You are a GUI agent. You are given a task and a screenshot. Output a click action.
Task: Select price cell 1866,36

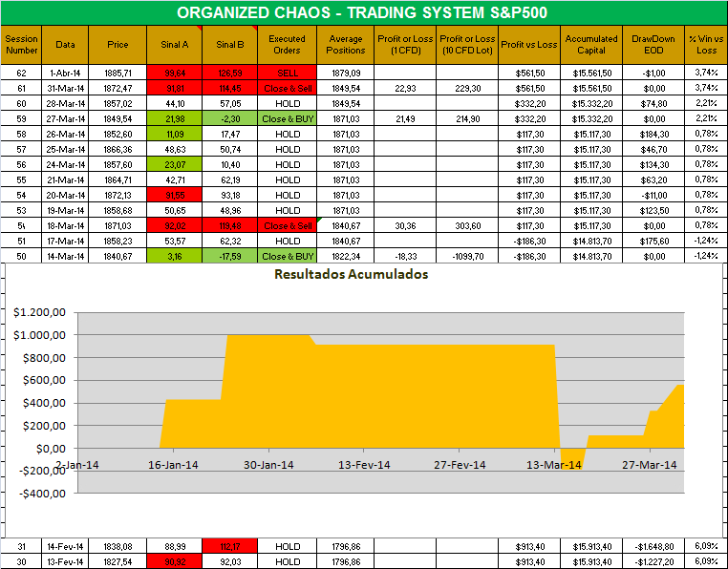coord(118,150)
